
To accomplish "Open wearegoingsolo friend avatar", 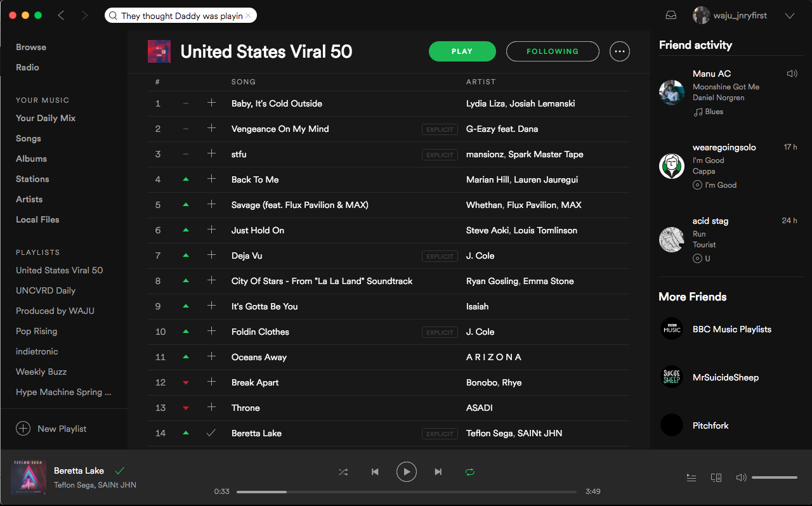I will click(x=672, y=166).
